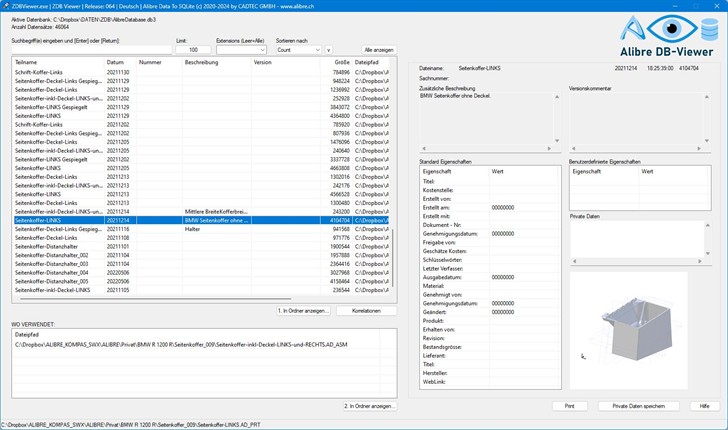Click the Erstellt am value 00000000
The width and height of the screenshot is (728, 430).
503,208
